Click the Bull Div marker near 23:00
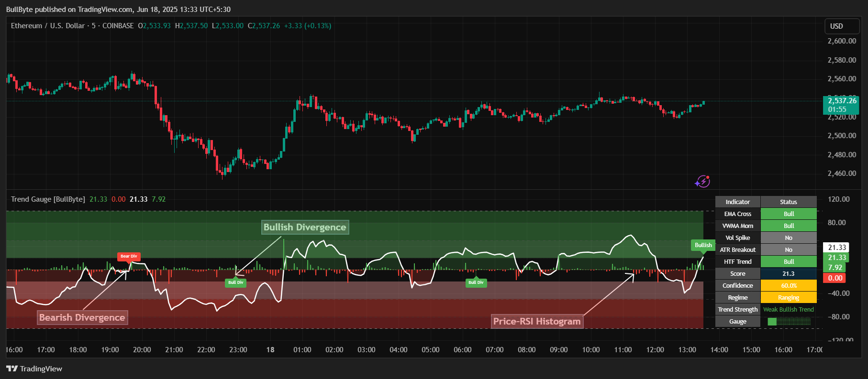Image resolution: width=868 pixels, height=379 pixels. click(x=235, y=282)
